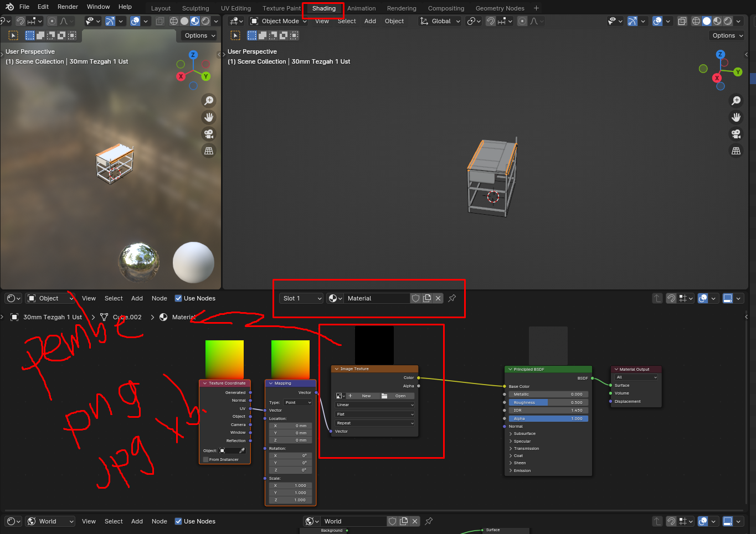Click the pan hand icon in right viewport
The image size is (756, 534).
coord(736,117)
